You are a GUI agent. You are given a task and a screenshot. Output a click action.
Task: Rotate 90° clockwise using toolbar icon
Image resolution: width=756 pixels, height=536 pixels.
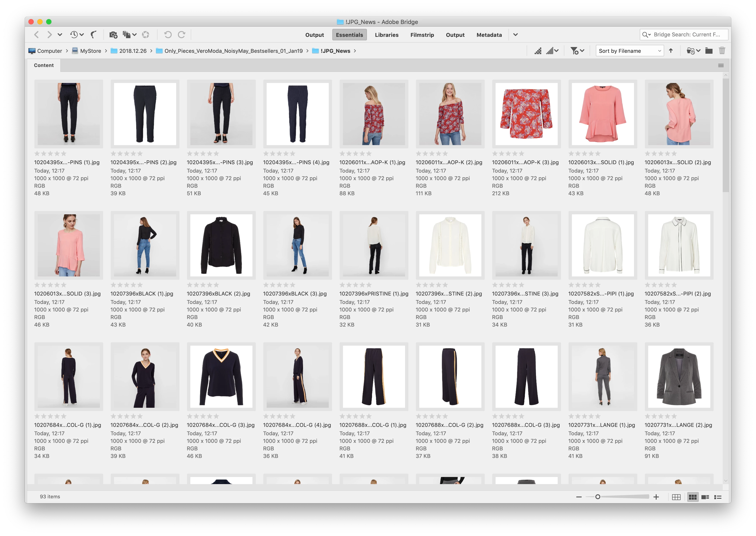[181, 35]
